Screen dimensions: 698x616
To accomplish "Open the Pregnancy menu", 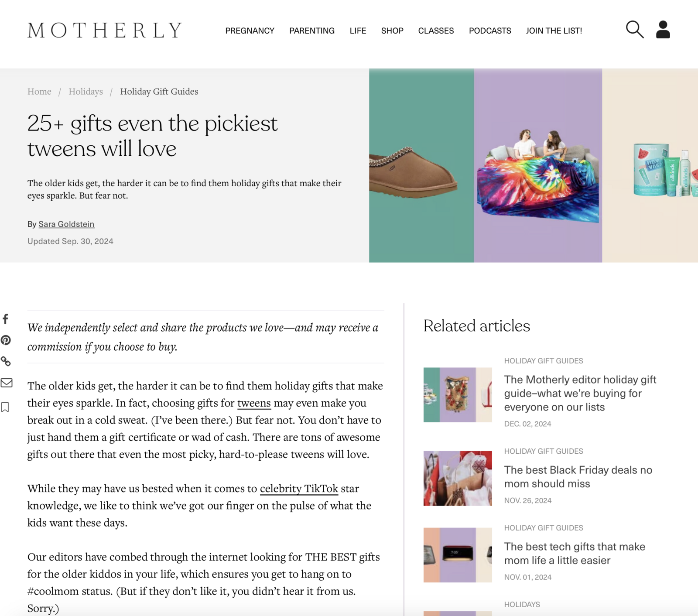I will 250,31.
